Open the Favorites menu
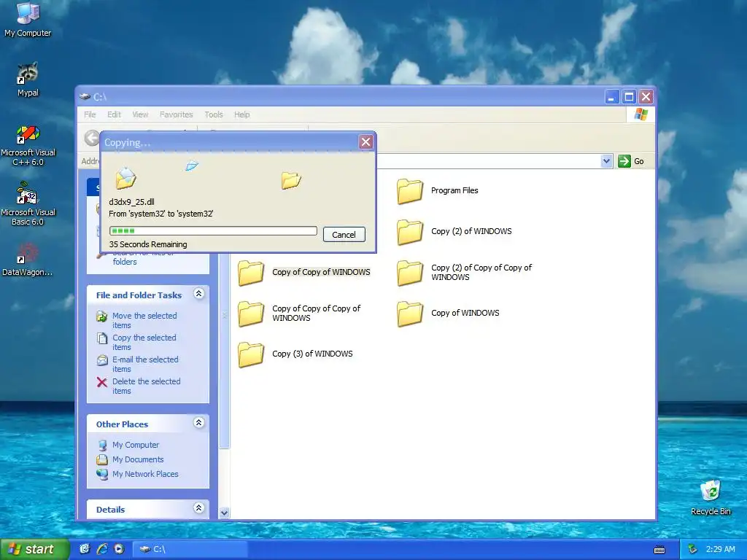 tap(177, 114)
